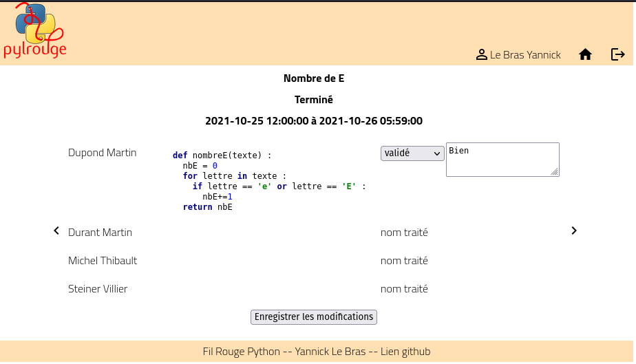
Task: Click code line 'def nombreE(texte) :'
Action: tap(222, 156)
